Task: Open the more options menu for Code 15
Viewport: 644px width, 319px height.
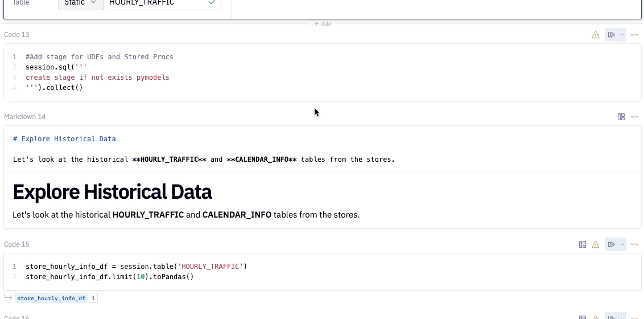Action: (634, 244)
